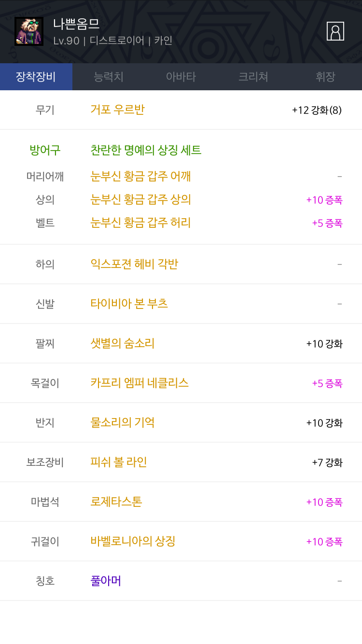The width and height of the screenshot is (362, 644).
Task: Click necklace 카프리 엠퍼 네클리스
Action: pyautogui.click(x=139, y=383)
